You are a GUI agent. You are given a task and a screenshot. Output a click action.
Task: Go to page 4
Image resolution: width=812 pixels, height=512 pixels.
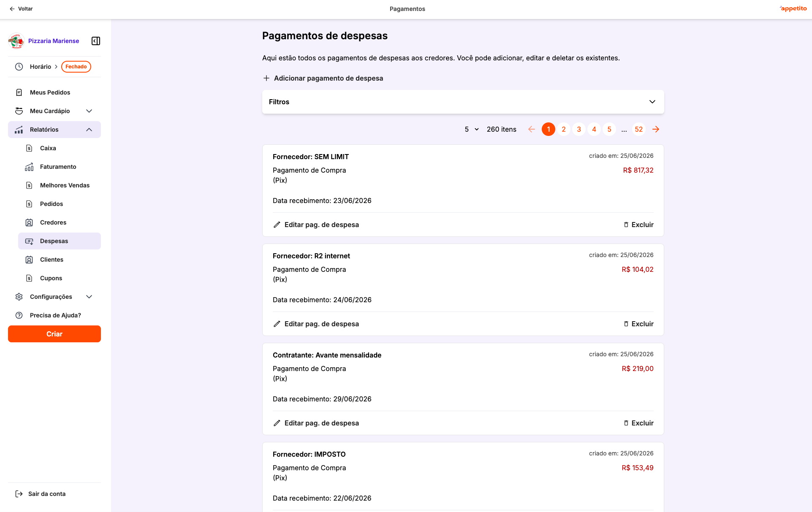pyautogui.click(x=594, y=129)
